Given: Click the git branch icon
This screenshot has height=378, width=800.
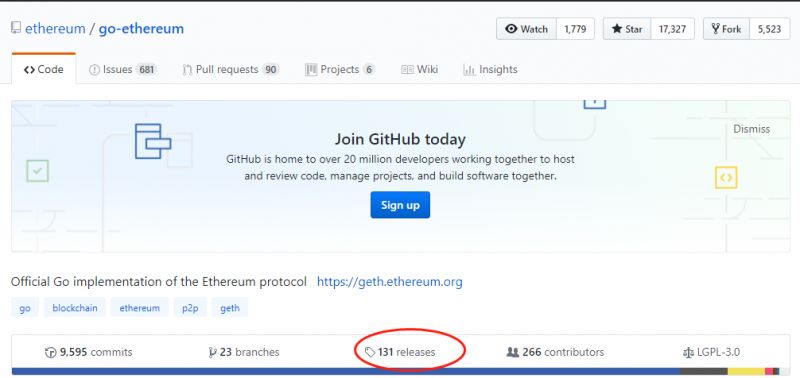Looking at the screenshot, I should coord(212,352).
